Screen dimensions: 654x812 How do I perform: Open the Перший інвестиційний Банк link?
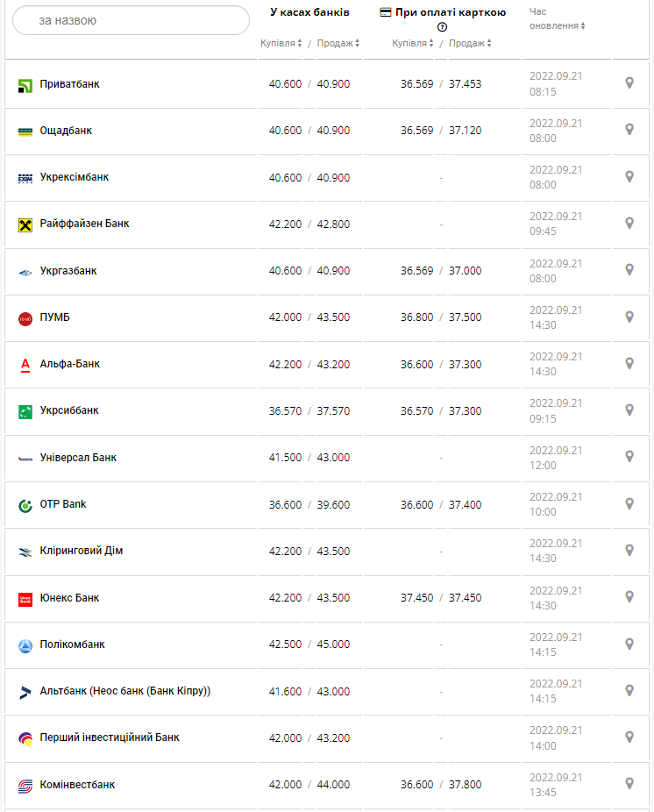(x=110, y=737)
